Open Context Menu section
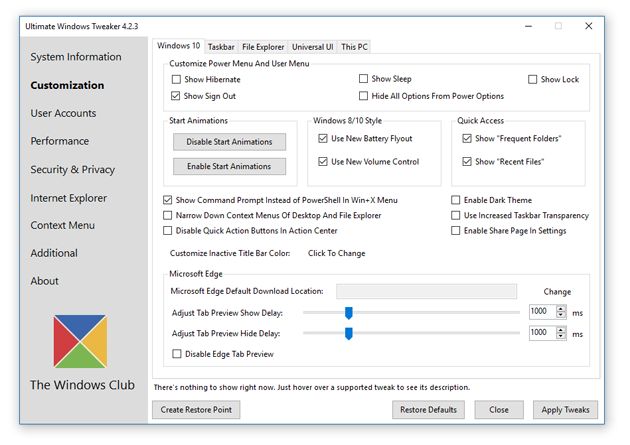This screenshot has height=445, width=630. (63, 225)
